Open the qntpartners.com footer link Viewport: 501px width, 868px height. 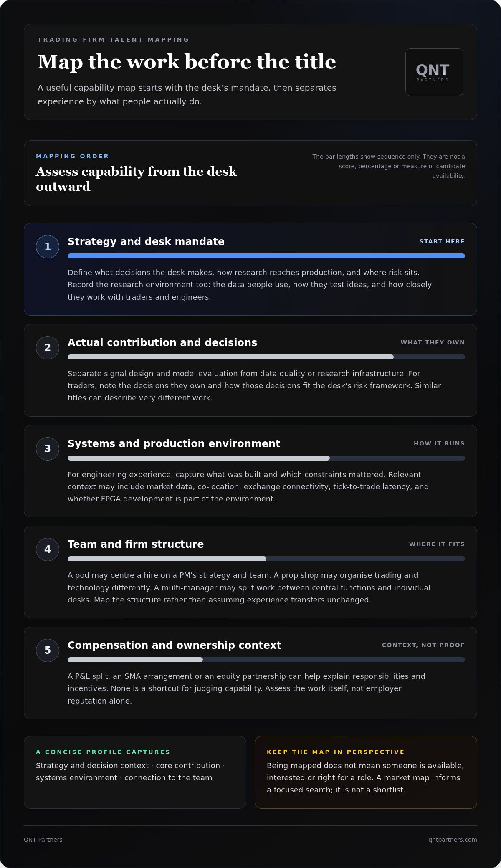(x=453, y=840)
